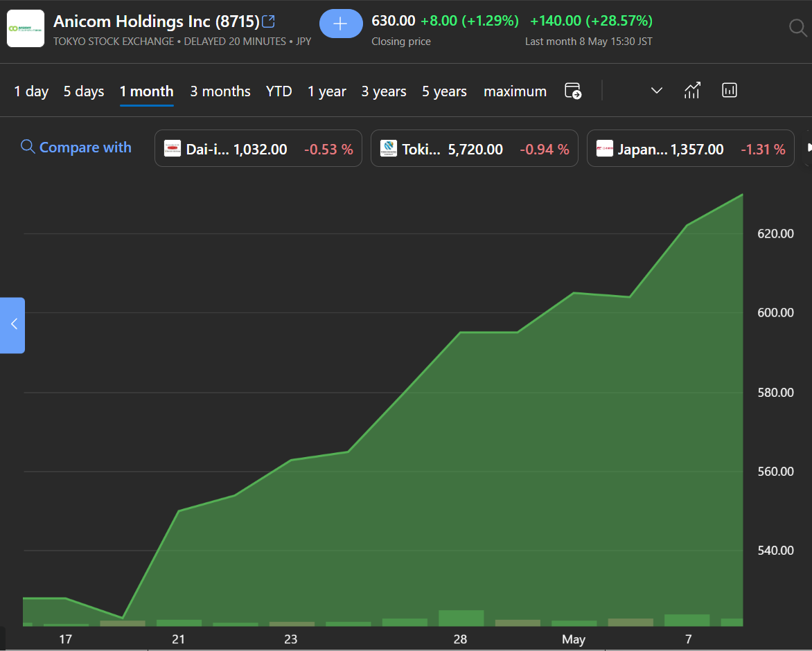This screenshot has height=651, width=812.
Task: Select the 5 years range tab
Action: [x=444, y=91]
